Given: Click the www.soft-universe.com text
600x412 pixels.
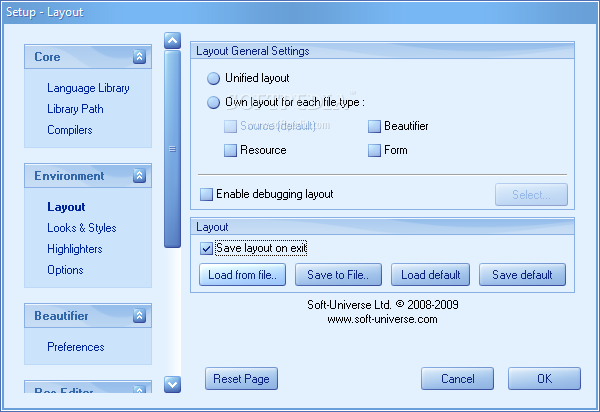Looking at the screenshot, I should click(x=382, y=319).
